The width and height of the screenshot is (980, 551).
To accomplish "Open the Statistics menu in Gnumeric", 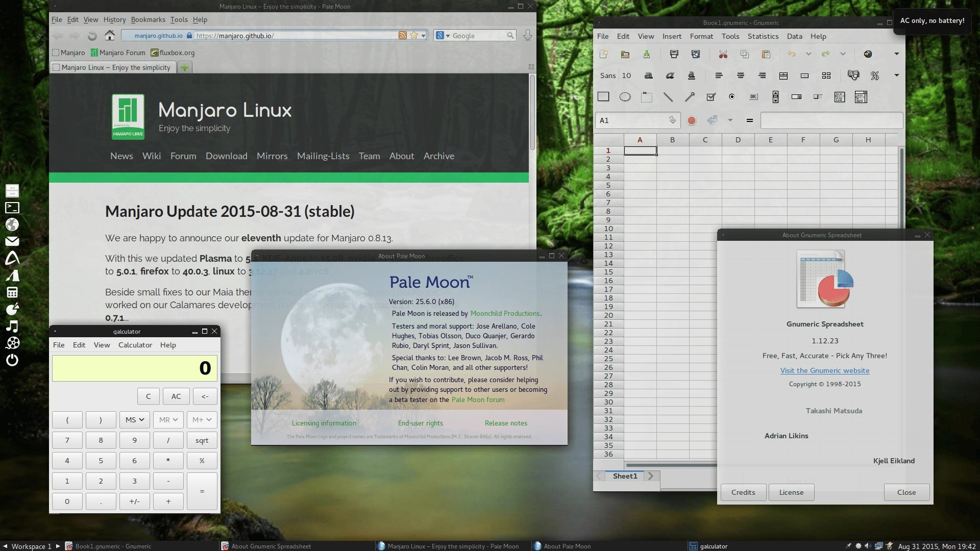I will click(x=763, y=36).
